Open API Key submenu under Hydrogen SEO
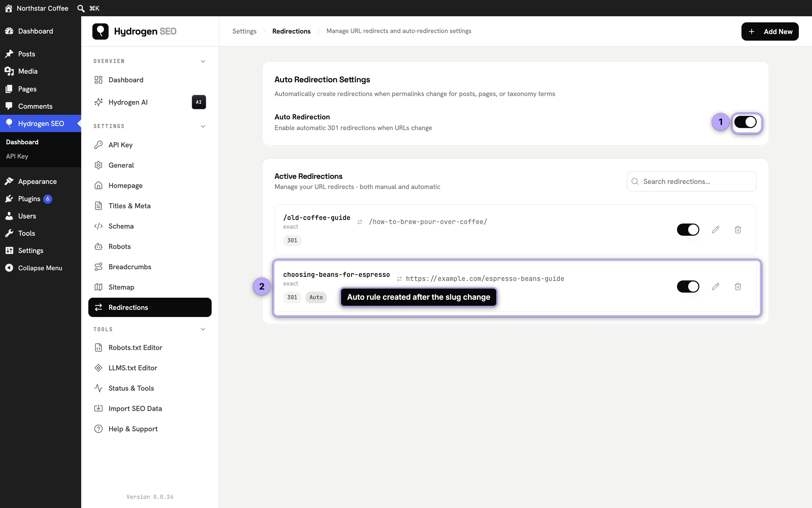The image size is (812, 508). [x=17, y=156]
